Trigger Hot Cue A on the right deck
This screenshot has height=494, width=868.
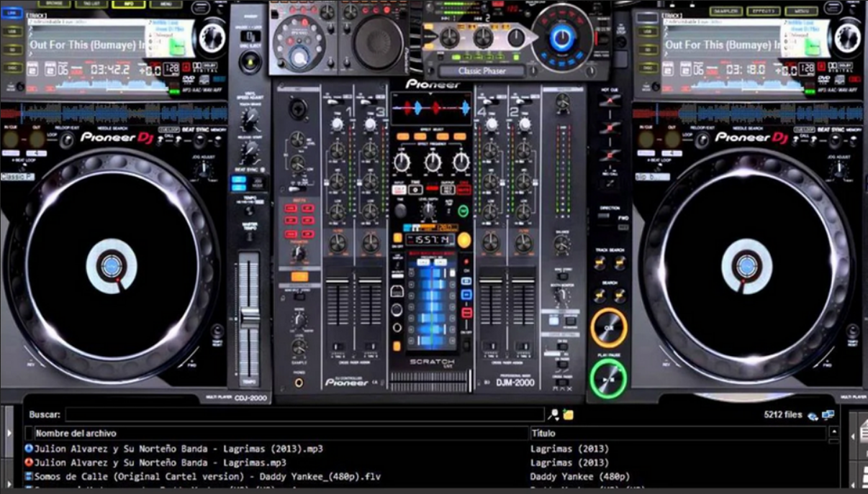point(610,100)
